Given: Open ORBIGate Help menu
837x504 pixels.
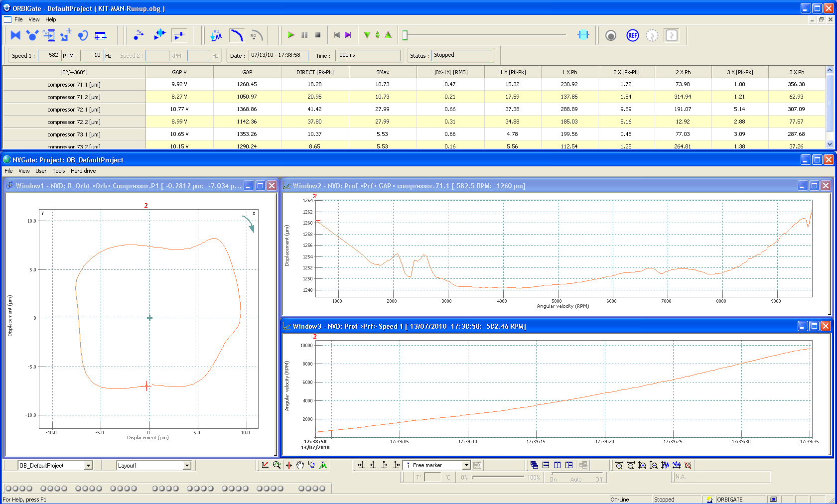Looking at the screenshot, I should point(51,19).
